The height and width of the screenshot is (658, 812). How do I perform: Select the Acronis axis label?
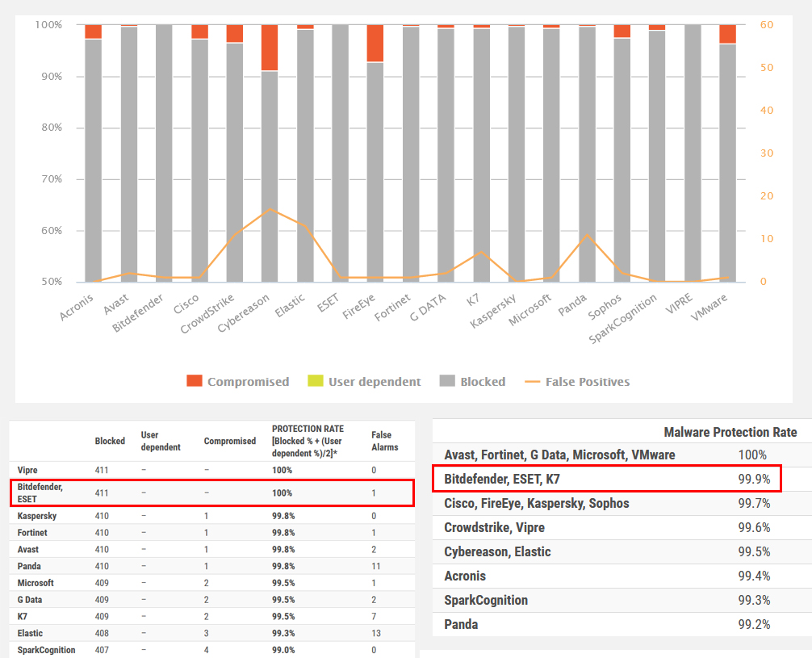[x=76, y=307]
